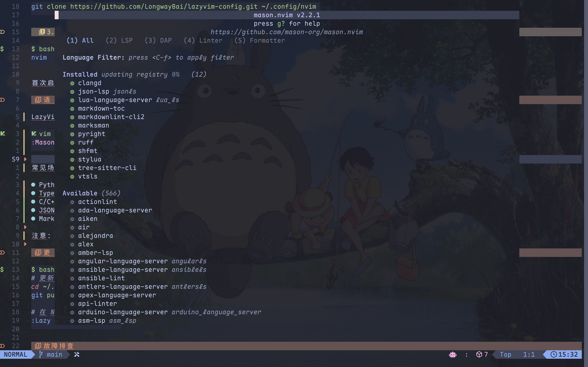Click the installed marker icon beside clangd
This screenshot has height=367, width=588.
(x=72, y=83)
